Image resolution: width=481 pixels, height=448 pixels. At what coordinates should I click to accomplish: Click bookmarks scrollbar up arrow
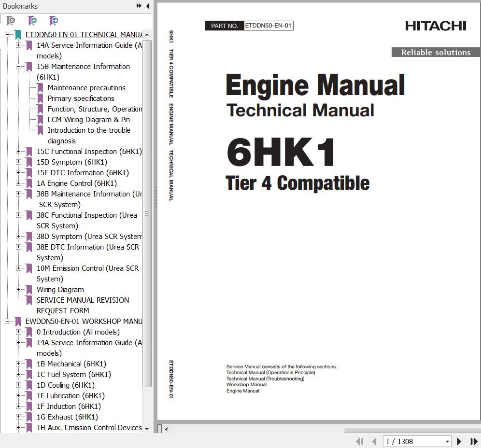pyautogui.click(x=147, y=35)
